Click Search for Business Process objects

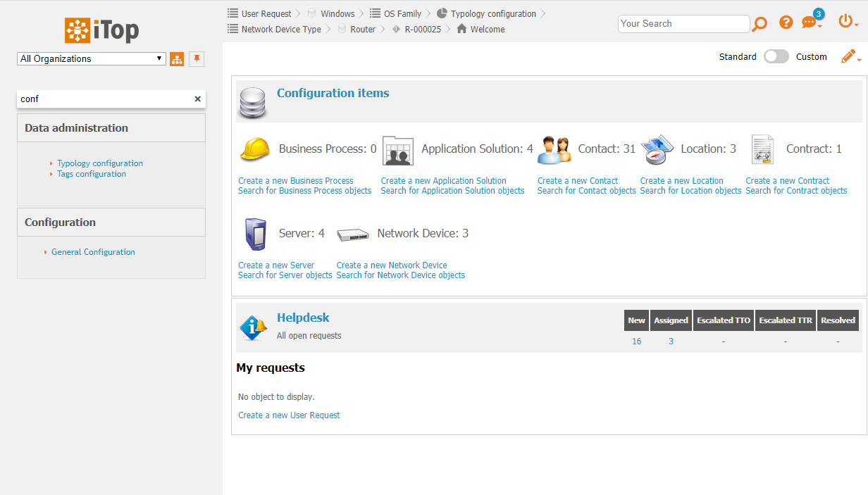coord(304,191)
